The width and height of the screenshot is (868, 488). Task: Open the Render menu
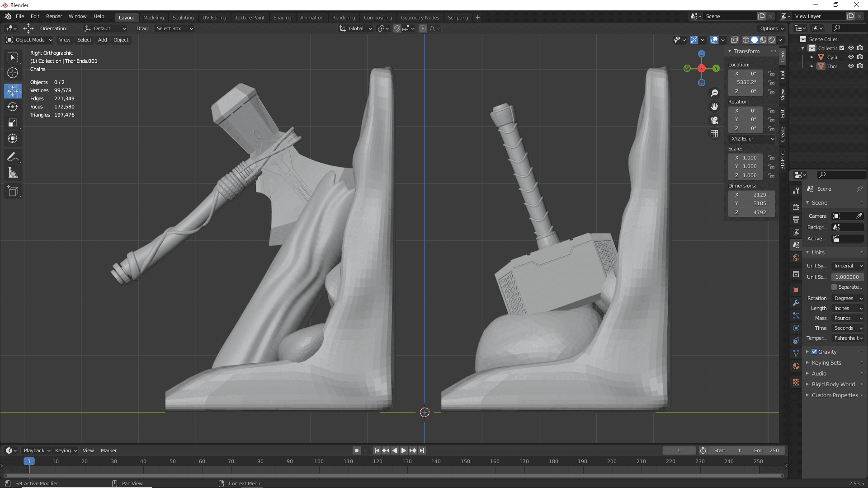[x=54, y=16]
